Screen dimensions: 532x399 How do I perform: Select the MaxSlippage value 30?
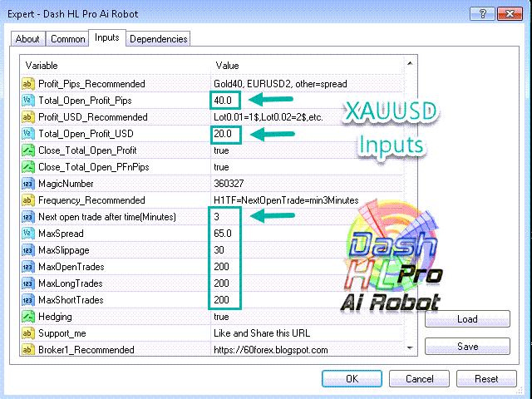tap(219, 250)
